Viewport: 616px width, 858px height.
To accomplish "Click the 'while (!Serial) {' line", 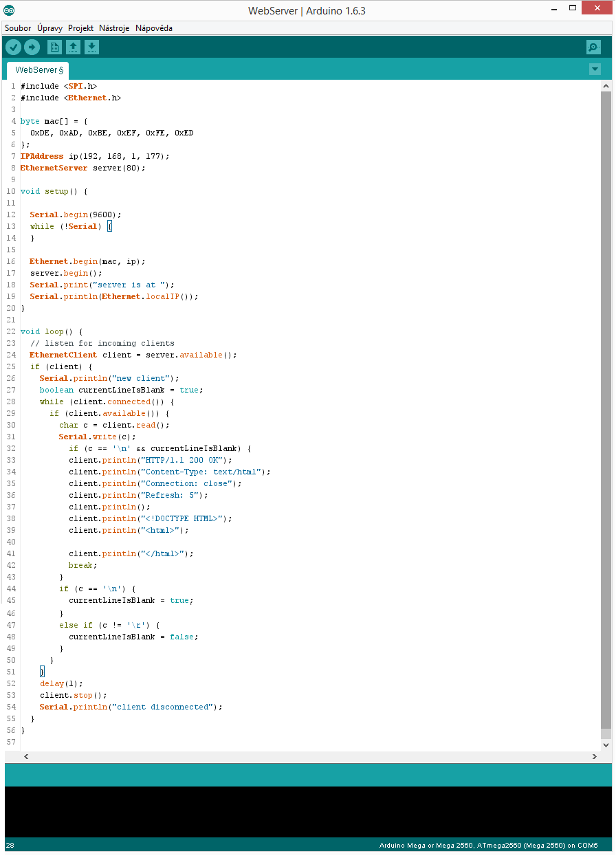I will pos(71,226).
